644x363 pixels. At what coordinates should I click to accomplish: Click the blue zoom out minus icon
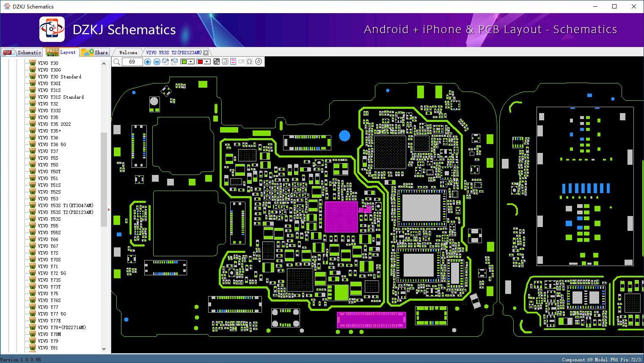[157, 62]
